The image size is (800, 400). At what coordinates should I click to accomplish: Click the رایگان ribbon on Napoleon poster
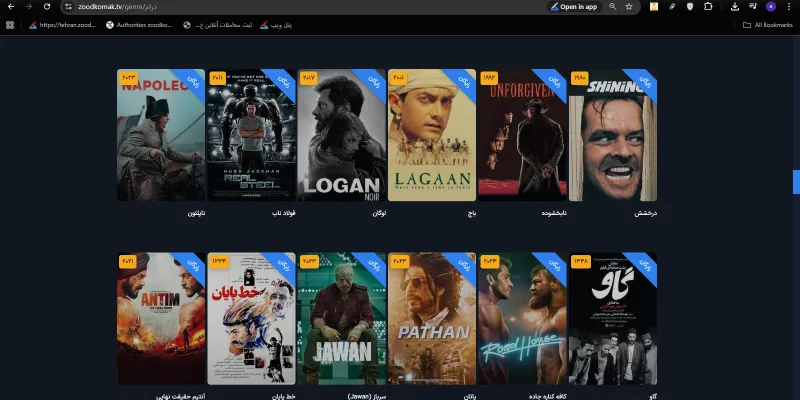(193, 82)
